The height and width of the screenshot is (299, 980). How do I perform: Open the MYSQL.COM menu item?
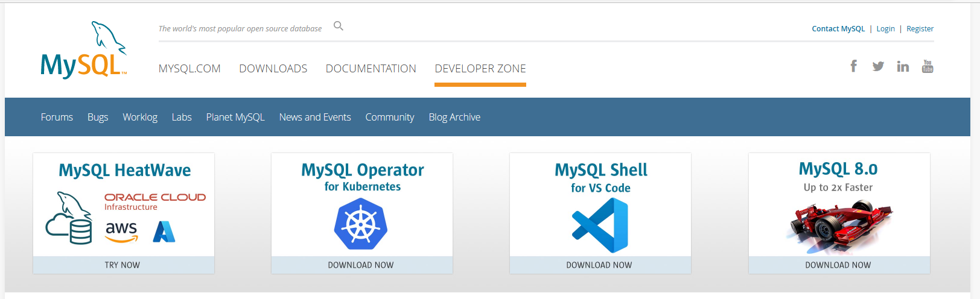[x=189, y=69]
